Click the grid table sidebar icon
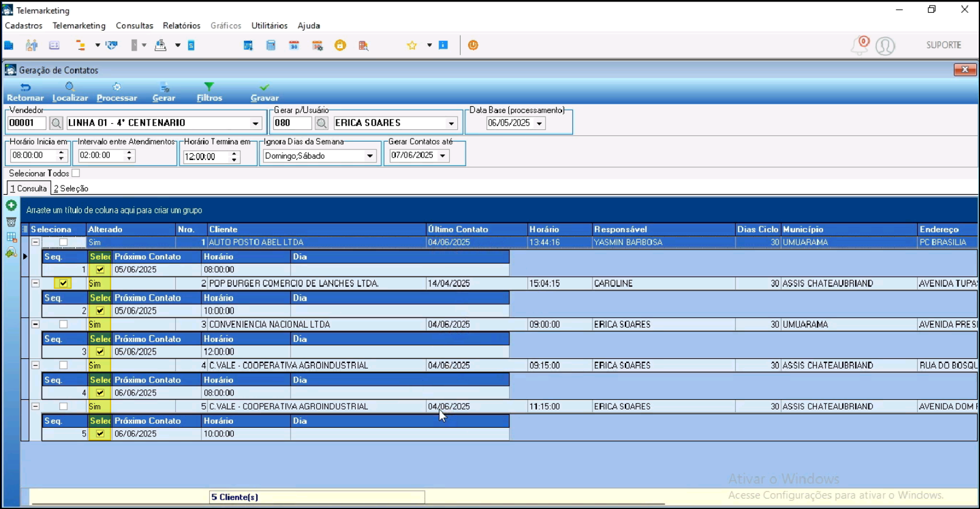This screenshot has width=980, height=509. click(x=11, y=237)
